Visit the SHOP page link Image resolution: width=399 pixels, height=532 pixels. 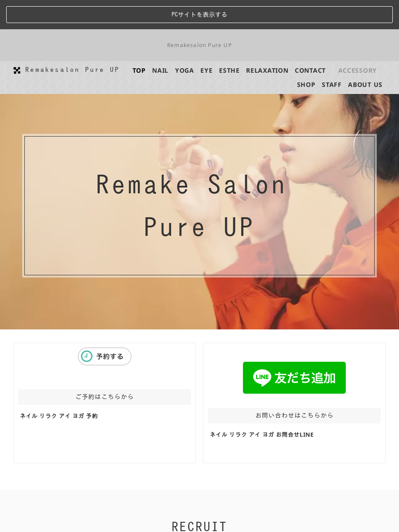[306, 85]
